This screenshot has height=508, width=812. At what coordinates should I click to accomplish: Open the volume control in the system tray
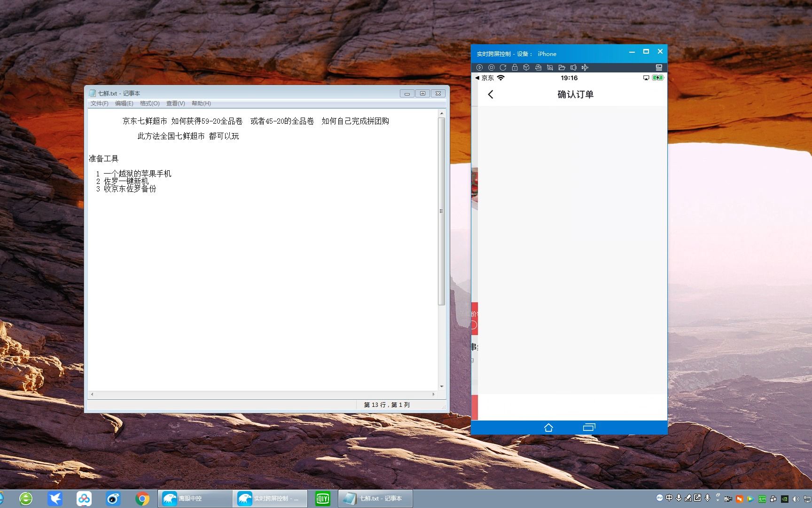(796, 499)
